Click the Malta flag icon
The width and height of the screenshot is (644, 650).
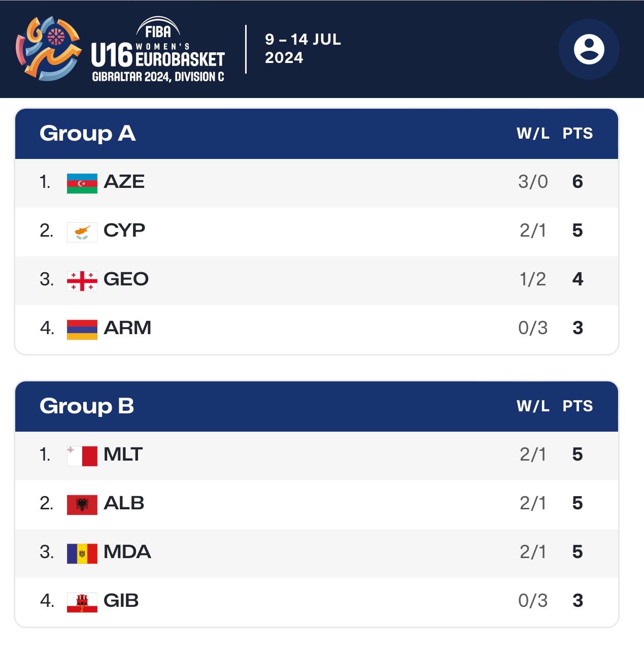coord(82,456)
